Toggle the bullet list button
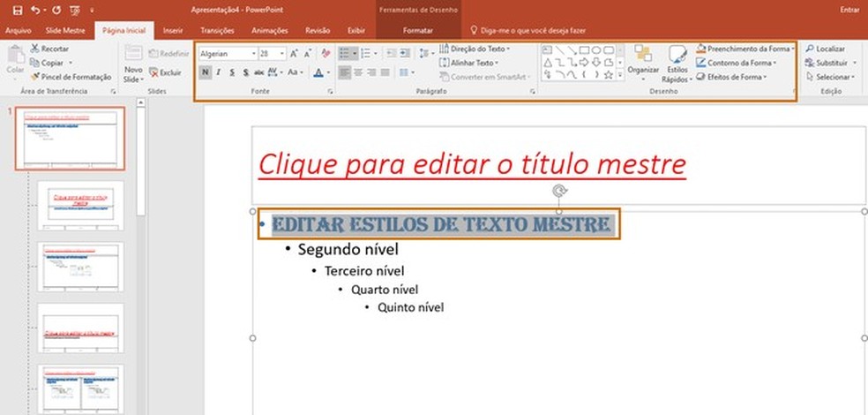The image size is (868, 415). [344, 53]
